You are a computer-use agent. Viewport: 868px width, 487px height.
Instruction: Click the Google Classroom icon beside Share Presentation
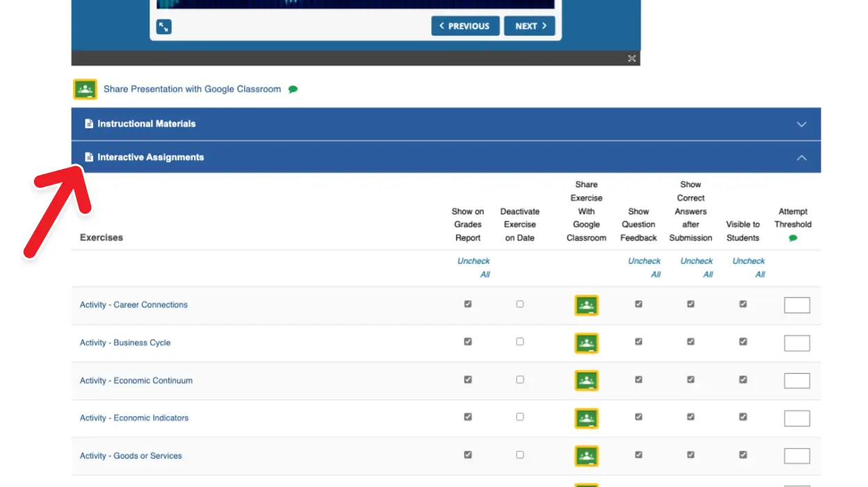pyautogui.click(x=85, y=89)
